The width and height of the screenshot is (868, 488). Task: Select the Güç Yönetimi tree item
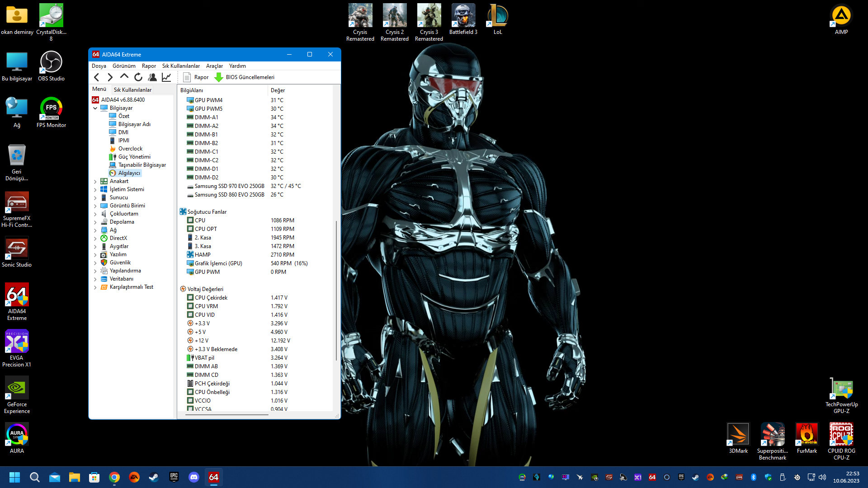pos(134,157)
